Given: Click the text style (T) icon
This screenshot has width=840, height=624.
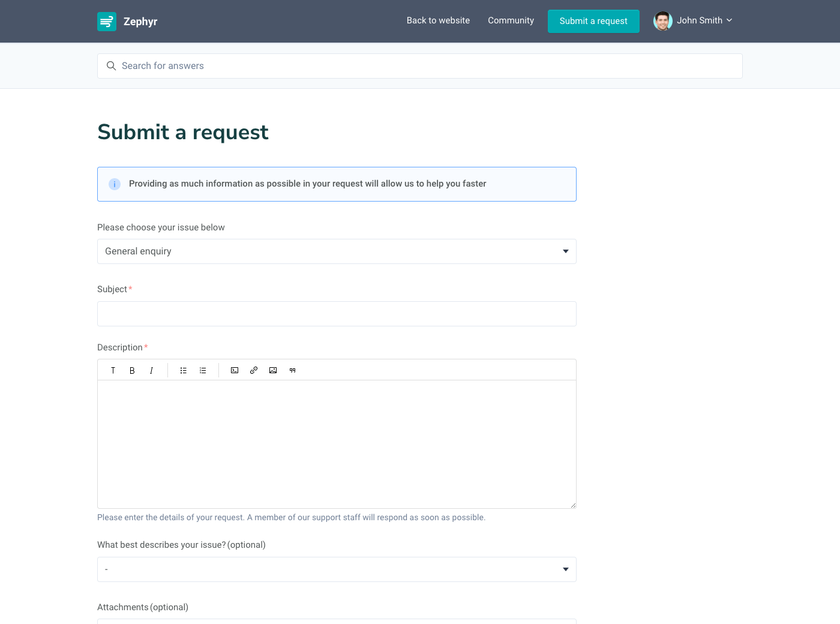Looking at the screenshot, I should 113,370.
